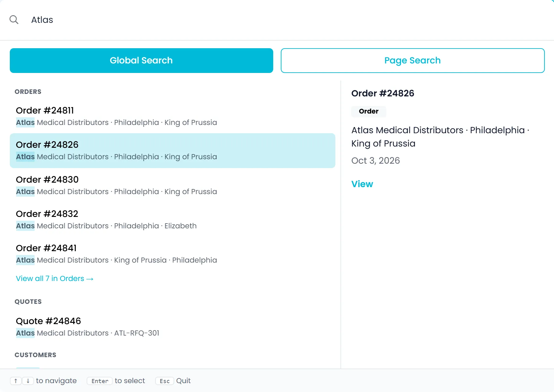The image size is (554, 392).
Task: Click the ORDERS section heading
Action: click(28, 92)
